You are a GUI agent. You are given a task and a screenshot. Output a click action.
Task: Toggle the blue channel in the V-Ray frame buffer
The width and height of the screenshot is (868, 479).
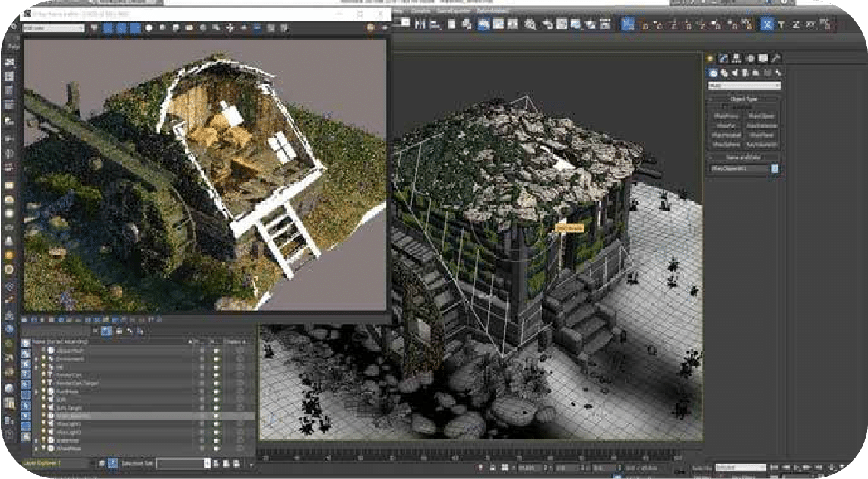tap(135, 28)
